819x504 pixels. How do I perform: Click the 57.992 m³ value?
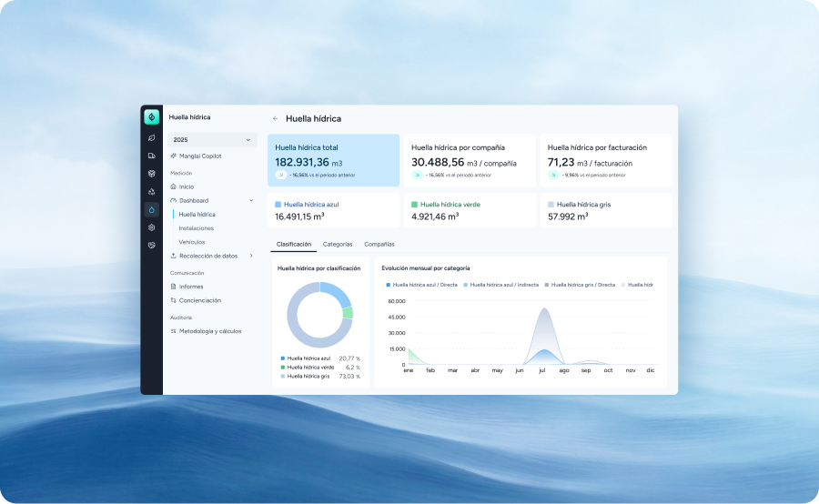pyautogui.click(x=568, y=217)
